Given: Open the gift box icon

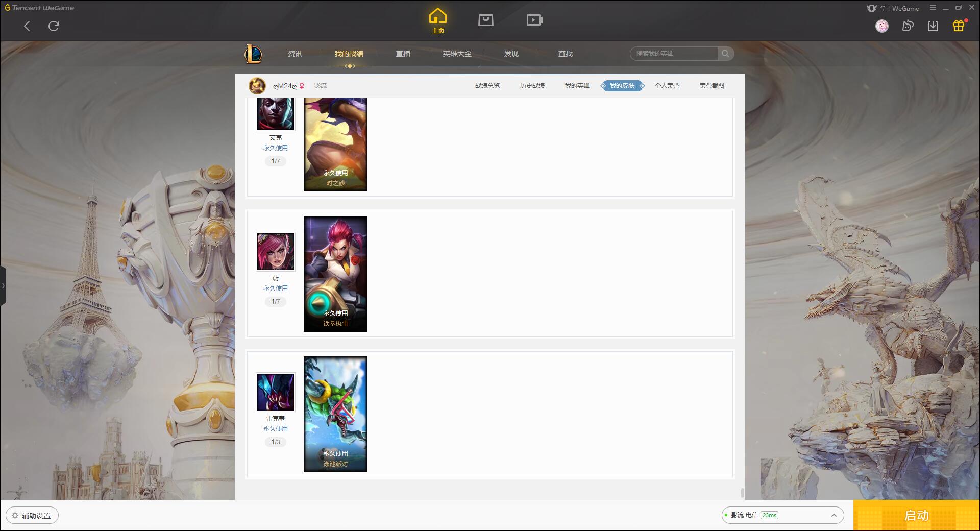Looking at the screenshot, I should [x=959, y=26].
